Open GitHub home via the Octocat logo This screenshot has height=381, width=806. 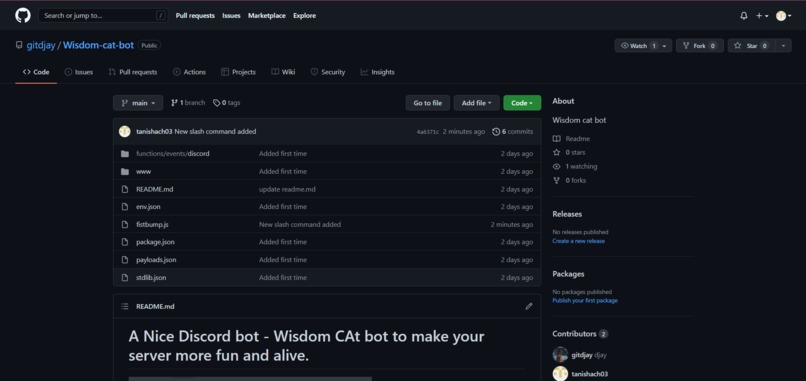click(x=23, y=15)
